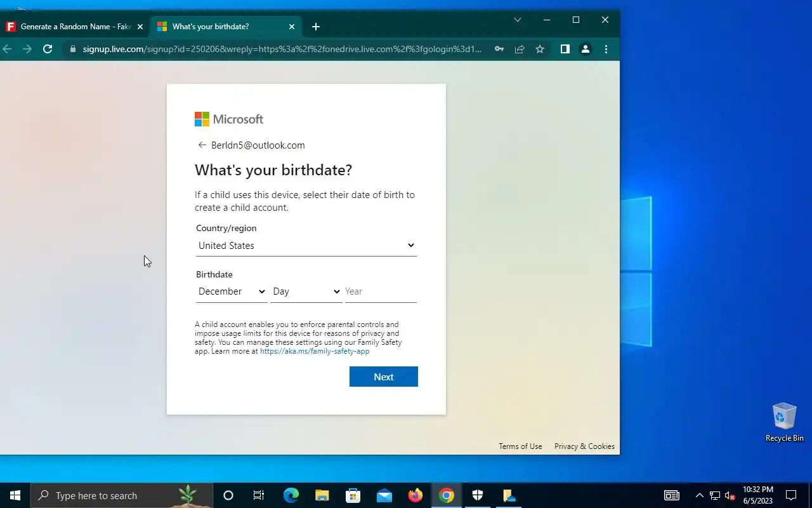Open Recycle Bin desktop icon

tap(784, 422)
